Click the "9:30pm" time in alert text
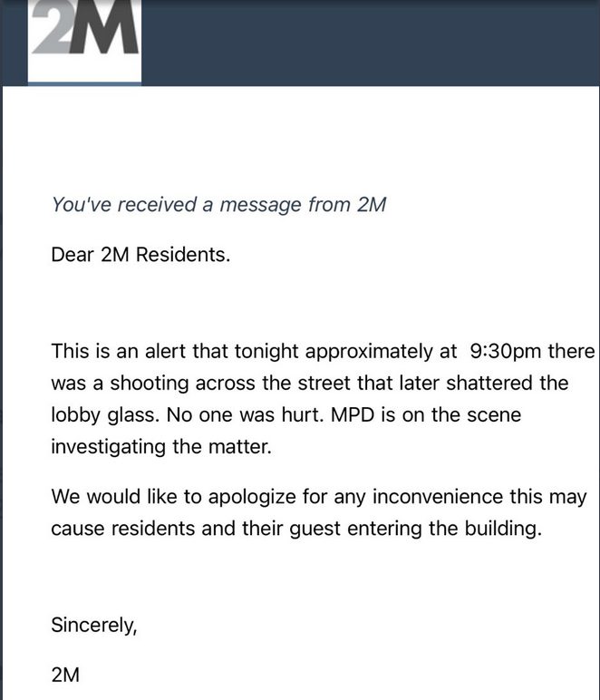Image resolution: width=600 pixels, height=700 pixels. click(x=506, y=351)
